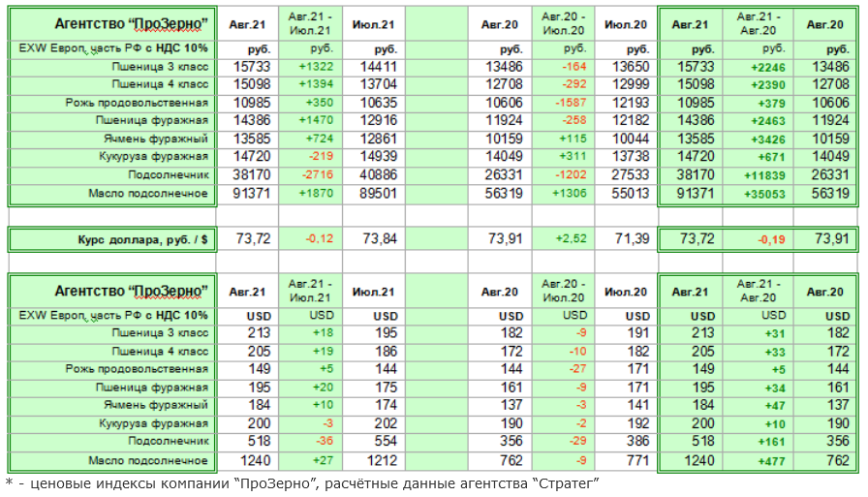Select the 12999 price cell
This screenshot has width=868, height=497.
point(631,84)
